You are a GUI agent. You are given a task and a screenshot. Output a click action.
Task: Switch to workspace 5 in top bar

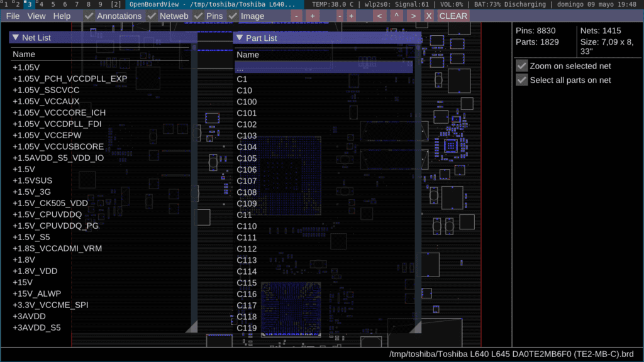[x=53, y=4]
